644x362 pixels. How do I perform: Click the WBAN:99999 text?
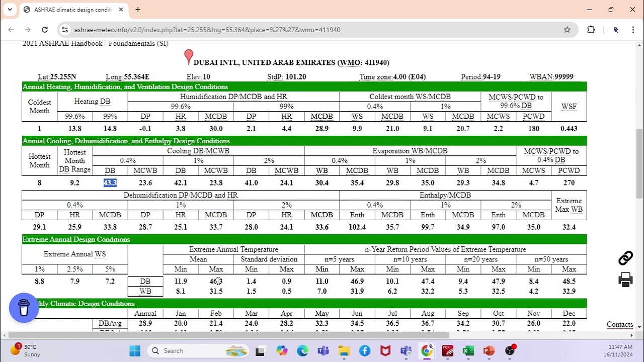tap(551, 76)
